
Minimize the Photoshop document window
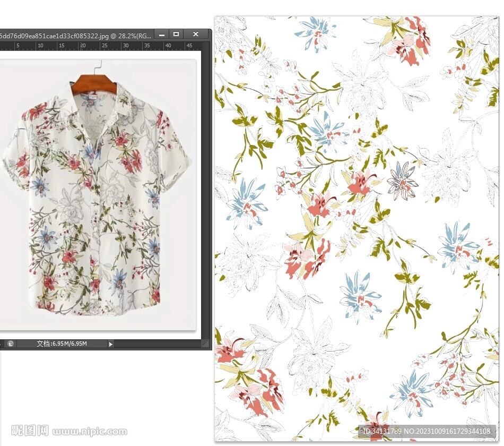tap(162, 35)
